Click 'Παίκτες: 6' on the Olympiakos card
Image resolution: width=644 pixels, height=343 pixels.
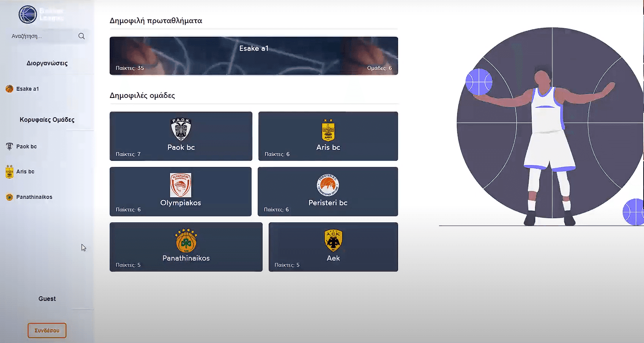[128, 209]
